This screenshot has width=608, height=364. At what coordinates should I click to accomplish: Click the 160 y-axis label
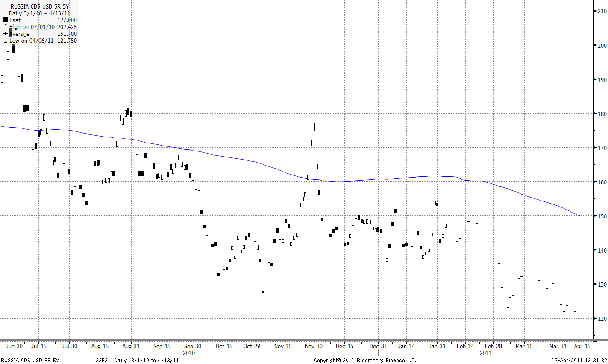coord(602,182)
